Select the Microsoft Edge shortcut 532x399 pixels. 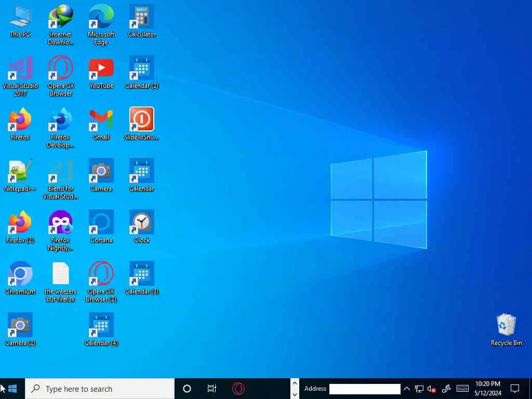(101, 25)
